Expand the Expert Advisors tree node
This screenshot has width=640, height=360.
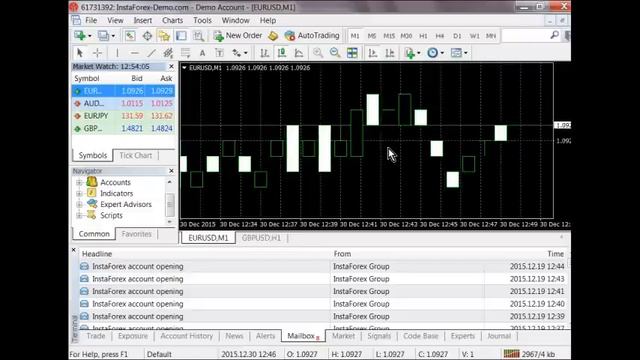tap(79, 204)
